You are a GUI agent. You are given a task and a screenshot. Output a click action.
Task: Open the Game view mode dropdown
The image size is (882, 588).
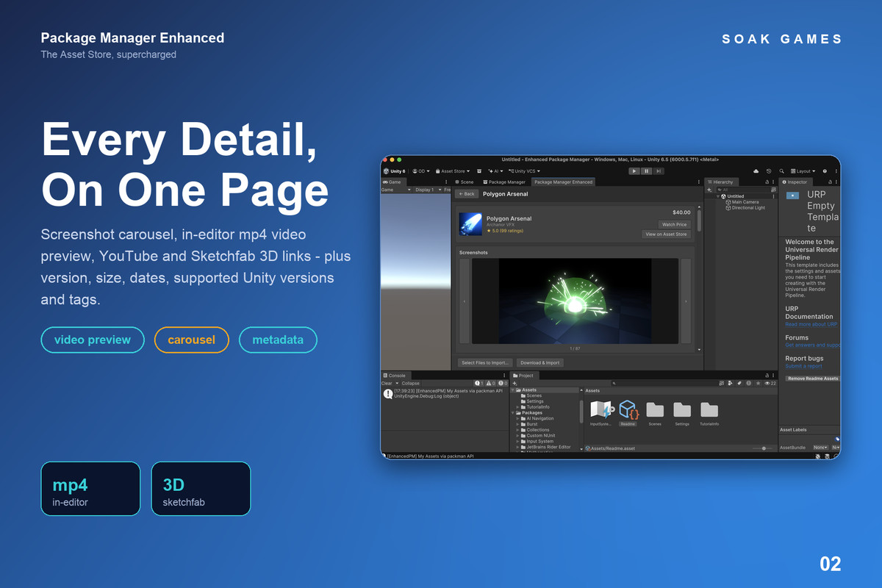click(x=396, y=190)
